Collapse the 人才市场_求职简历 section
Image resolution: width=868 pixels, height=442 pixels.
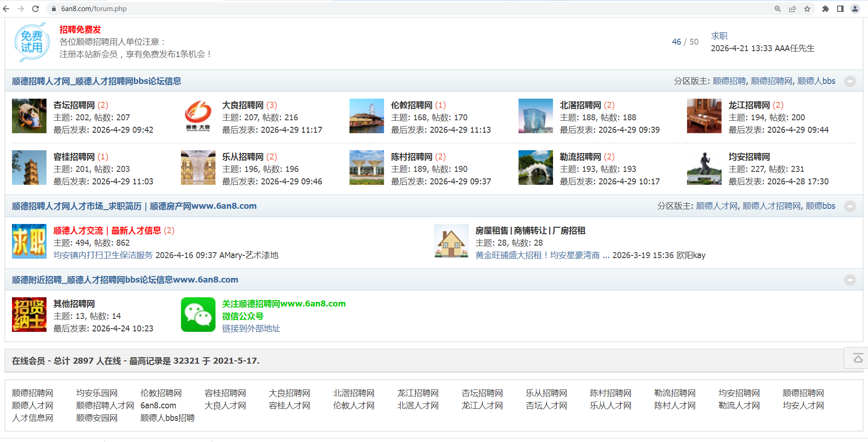[850, 206]
